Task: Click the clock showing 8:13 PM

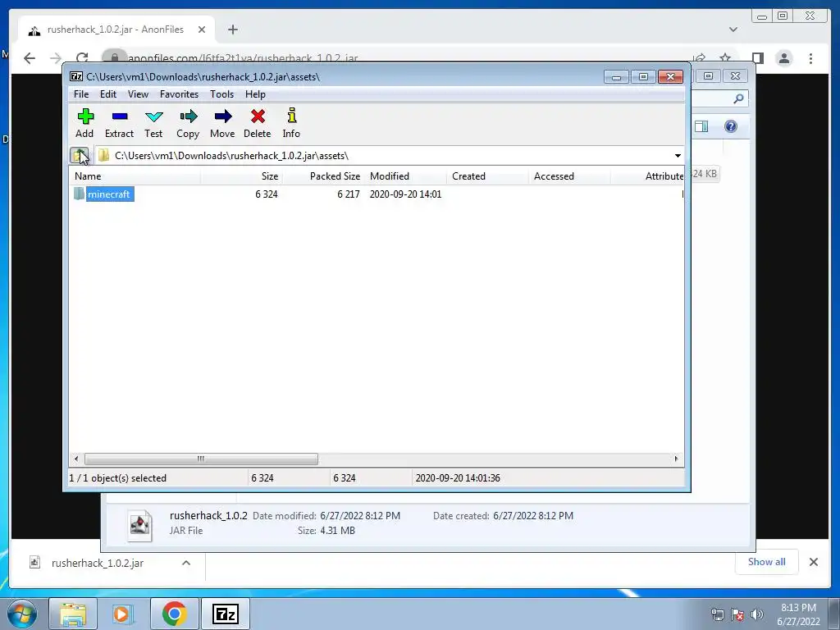Action: [x=798, y=608]
